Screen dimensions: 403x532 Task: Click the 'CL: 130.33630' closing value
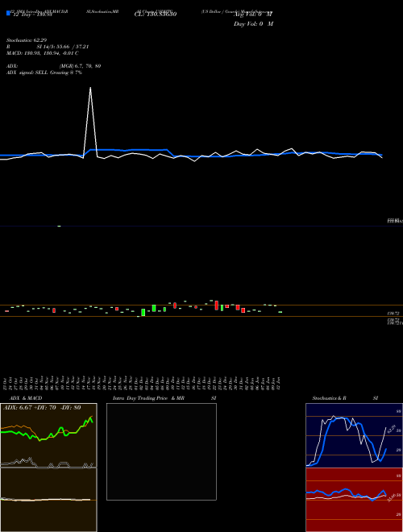pos(156,15)
